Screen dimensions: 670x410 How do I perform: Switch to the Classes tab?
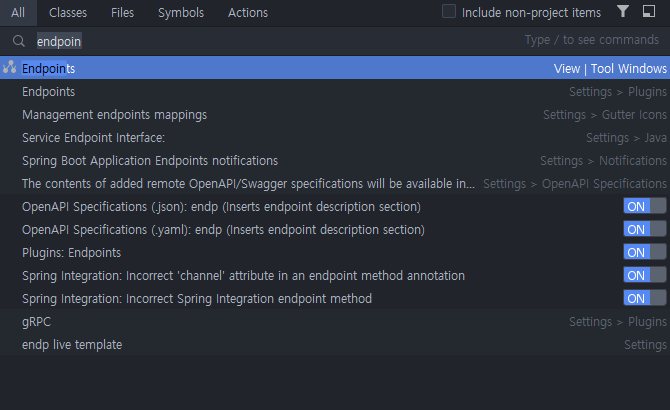click(x=68, y=13)
